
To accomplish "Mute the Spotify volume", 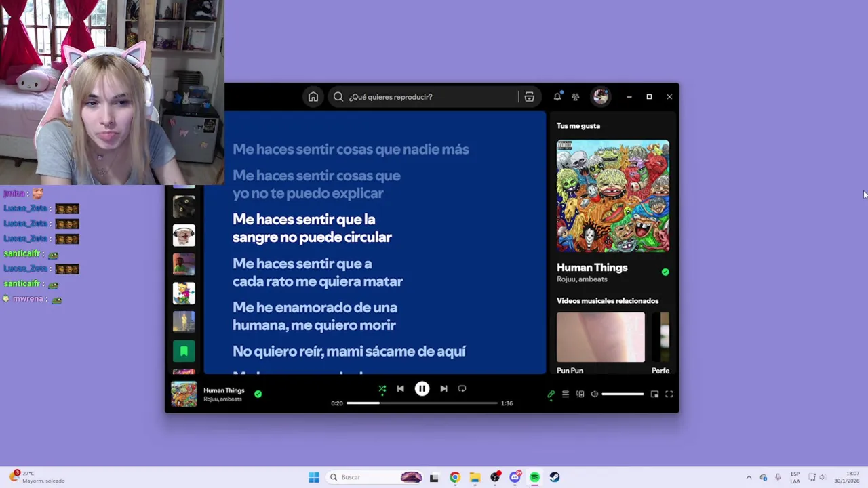I will click(595, 394).
